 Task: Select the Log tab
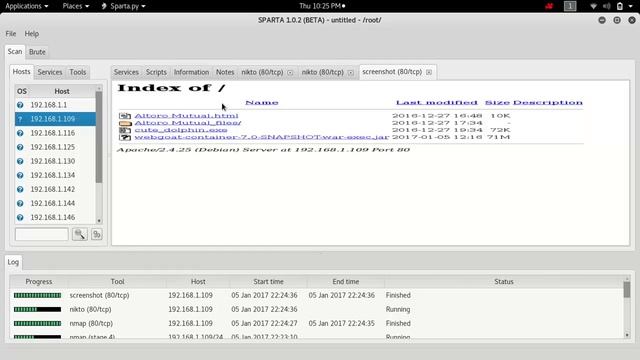point(13,262)
